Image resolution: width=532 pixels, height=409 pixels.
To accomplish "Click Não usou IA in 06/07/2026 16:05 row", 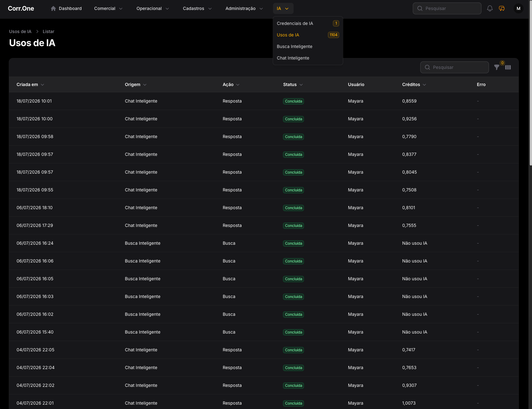I will tap(415, 279).
